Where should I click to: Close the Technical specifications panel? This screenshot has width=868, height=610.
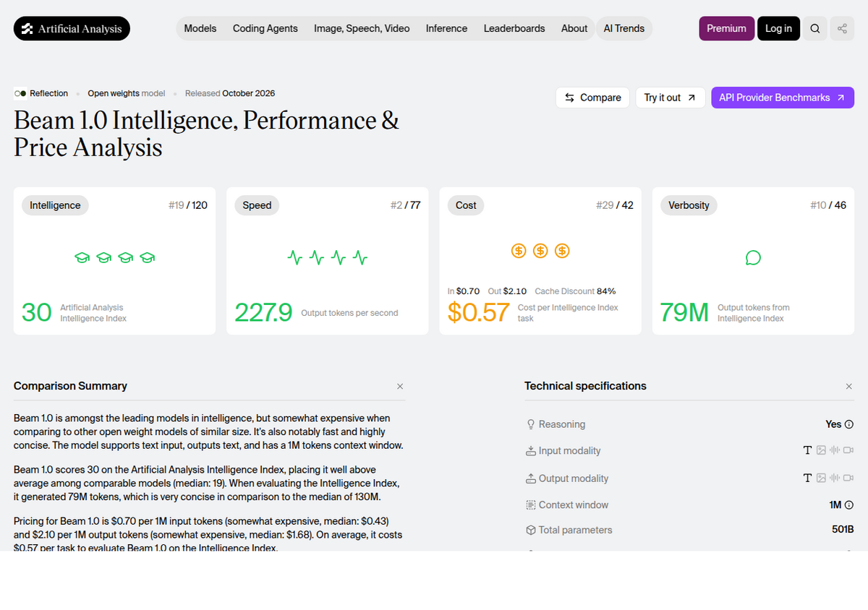pyautogui.click(x=849, y=387)
